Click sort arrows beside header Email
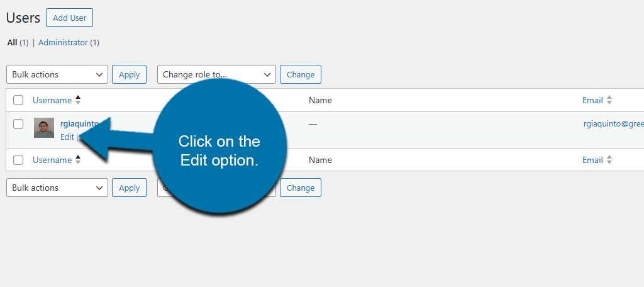The image size is (644, 287). (609, 100)
